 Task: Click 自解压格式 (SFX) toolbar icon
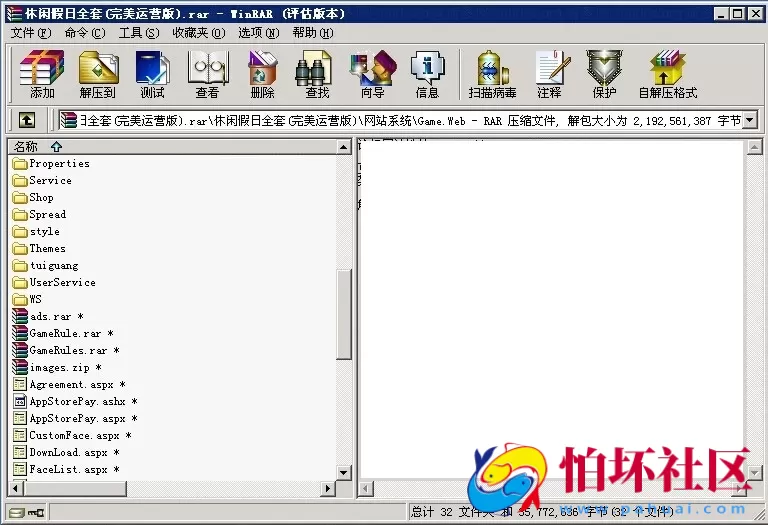coord(668,74)
